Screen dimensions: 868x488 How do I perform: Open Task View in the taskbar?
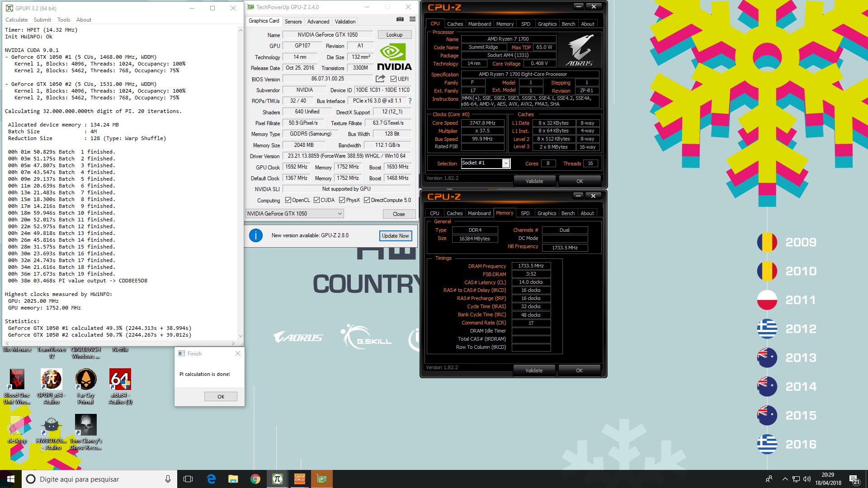[x=188, y=479]
